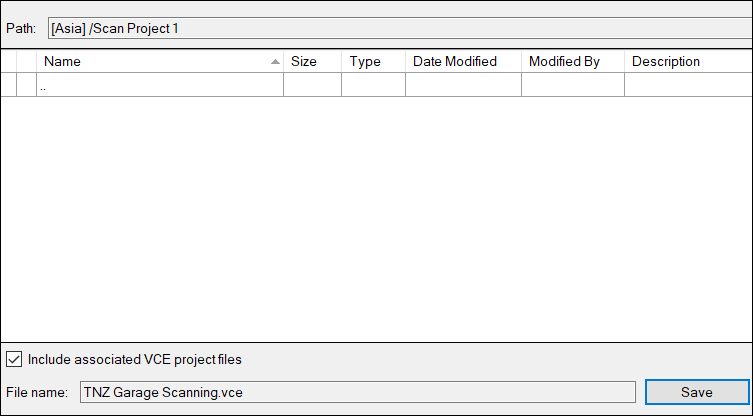Sort the list by the Name column header

click(x=150, y=61)
